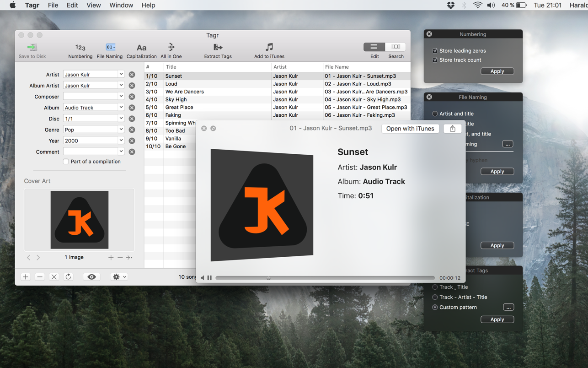Screen dimensions: 588x368
Task: Add files with the plus button
Action: 26,277
